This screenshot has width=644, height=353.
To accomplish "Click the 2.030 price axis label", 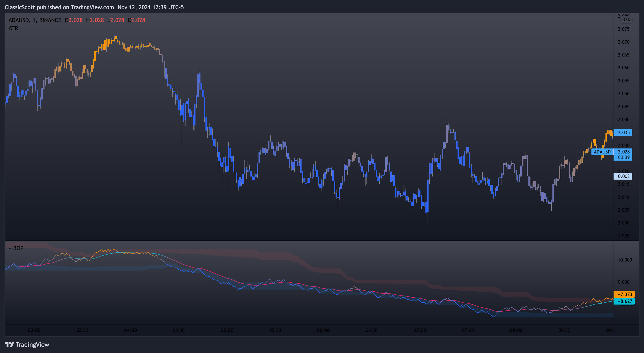I will pos(624,145).
